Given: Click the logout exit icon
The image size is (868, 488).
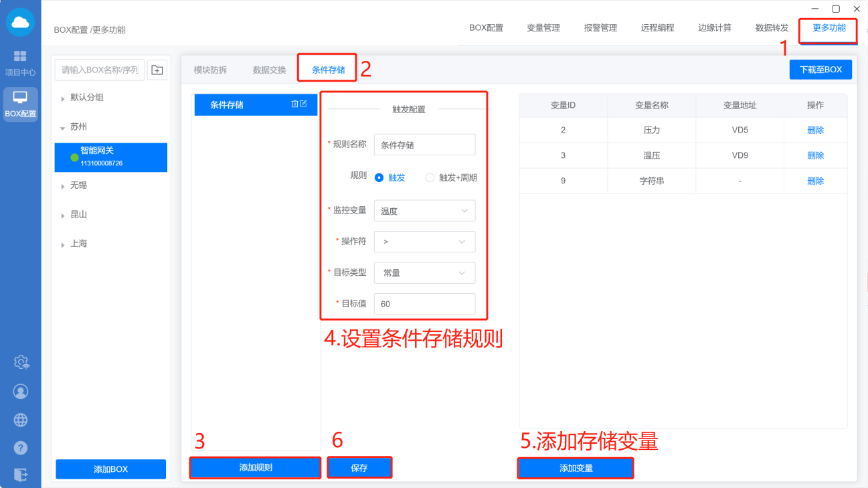Looking at the screenshot, I should coord(21,475).
